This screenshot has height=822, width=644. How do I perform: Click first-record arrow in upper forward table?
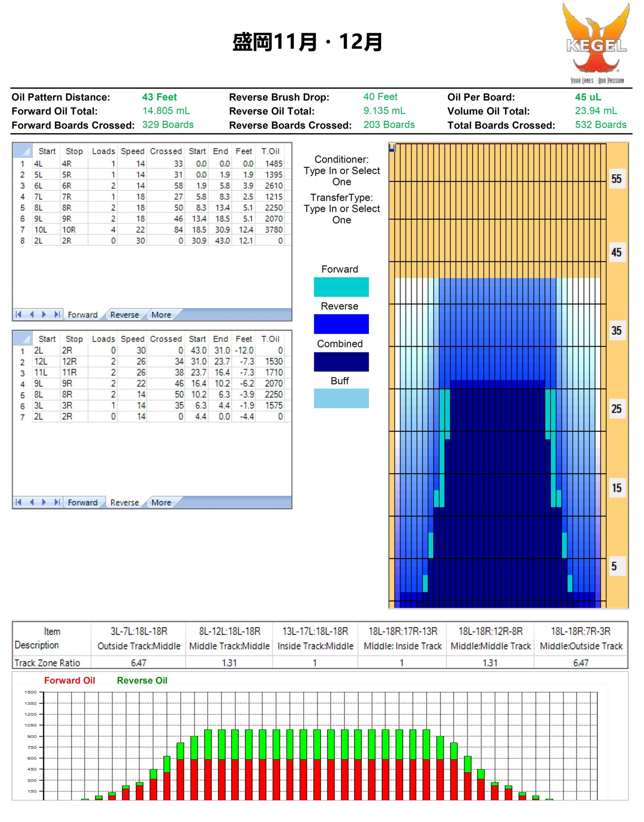coord(18,315)
